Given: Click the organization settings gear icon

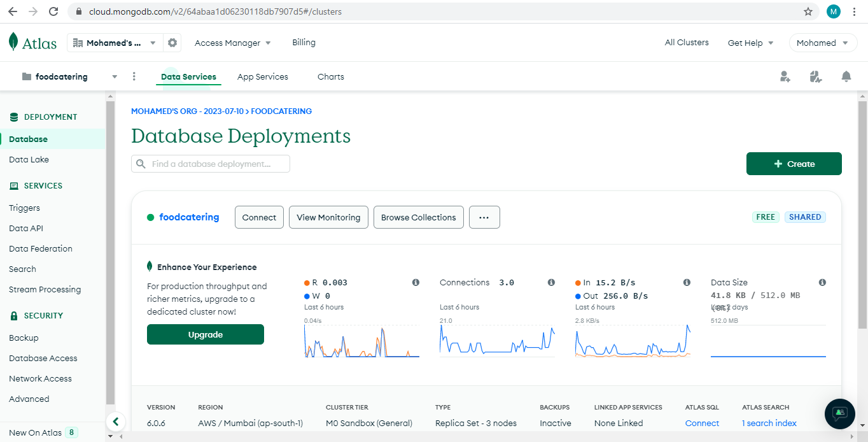Looking at the screenshot, I should (172, 43).
